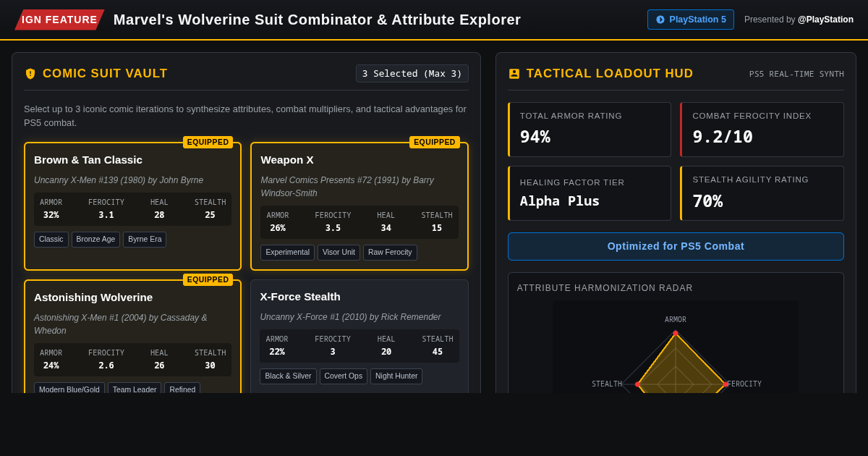Click the Byrne Era tag
Image resolution: width=868 pixels, height=456 pixels.
click(145, 240)
